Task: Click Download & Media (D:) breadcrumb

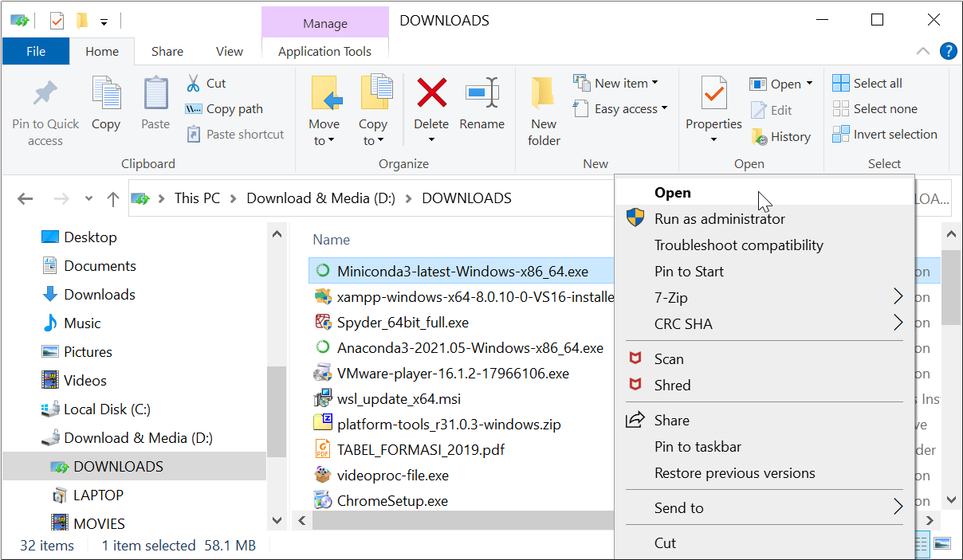Action: point(321,198)
